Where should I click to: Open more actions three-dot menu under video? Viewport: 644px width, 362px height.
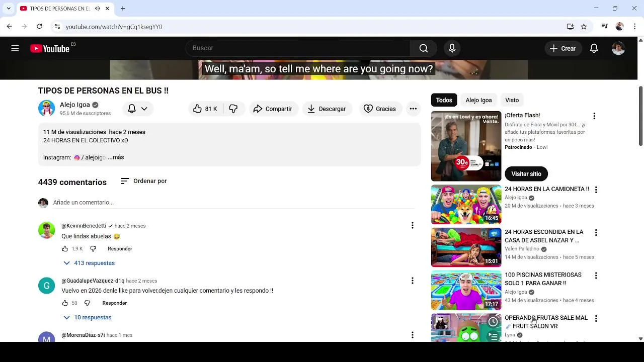tap(413, 109)
